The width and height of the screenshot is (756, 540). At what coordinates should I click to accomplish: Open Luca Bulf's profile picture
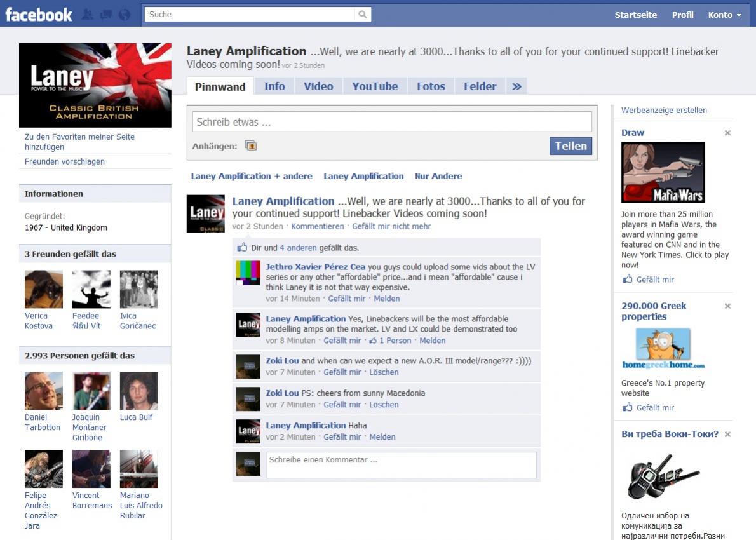139,391
